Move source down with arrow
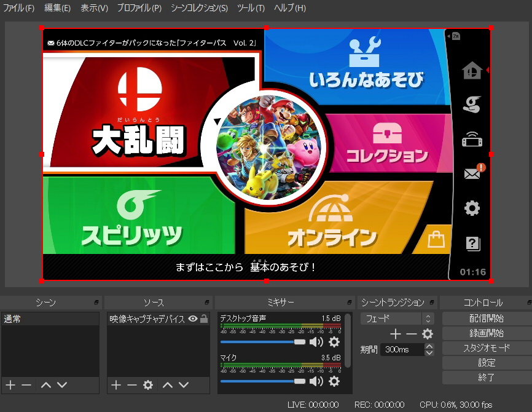The image size is (532, 412). click(x=184, y=385)
